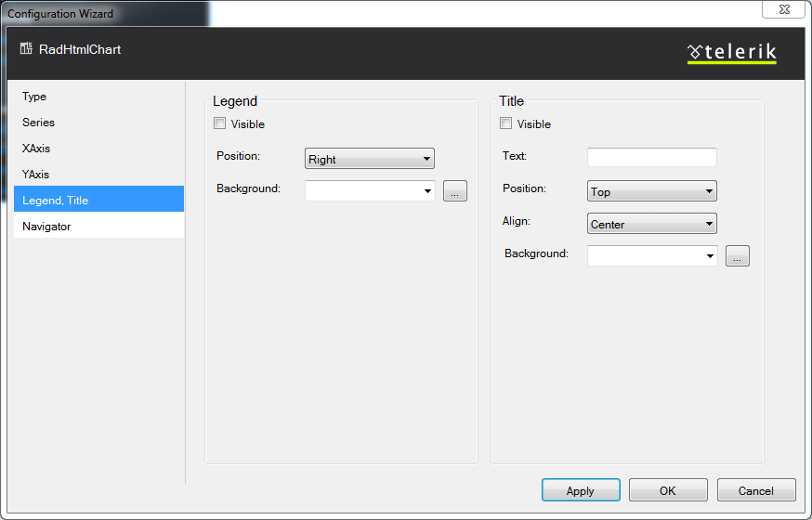The height and width of the screenshot is (520, 812).
Task: Enable the Title Visible checkbox
Action: point(506,123)
